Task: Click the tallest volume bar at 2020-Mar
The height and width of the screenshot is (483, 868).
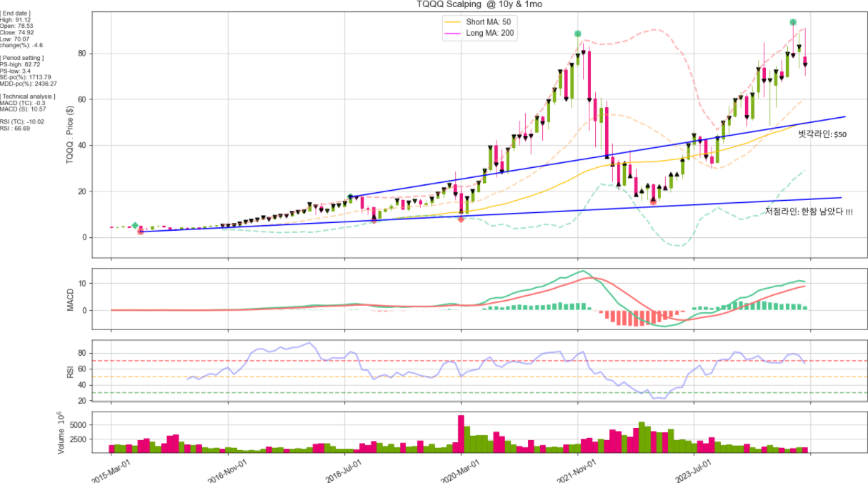Action: click(x=461, y=434)
